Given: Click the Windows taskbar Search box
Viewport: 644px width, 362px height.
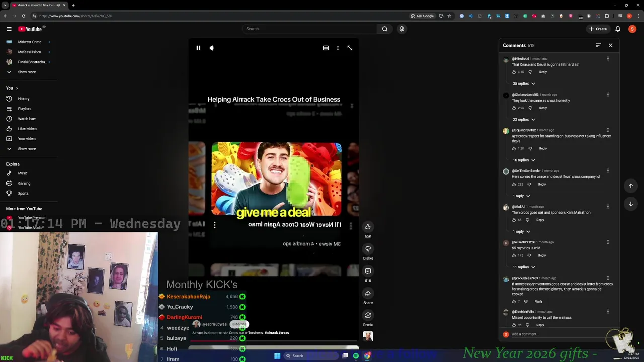Looking at the screenshot, I should 310,356.
